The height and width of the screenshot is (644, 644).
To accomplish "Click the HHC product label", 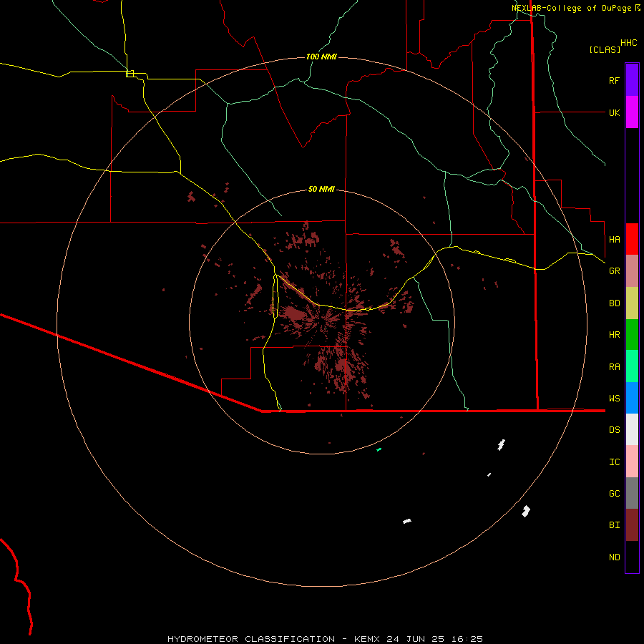I will click(629, 43).
